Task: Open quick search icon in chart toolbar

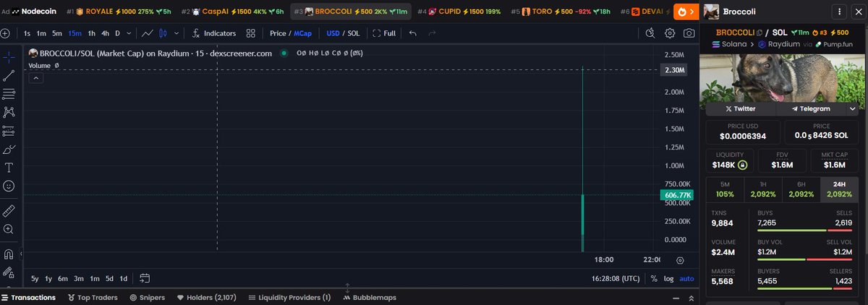Action: coord(650,33)
